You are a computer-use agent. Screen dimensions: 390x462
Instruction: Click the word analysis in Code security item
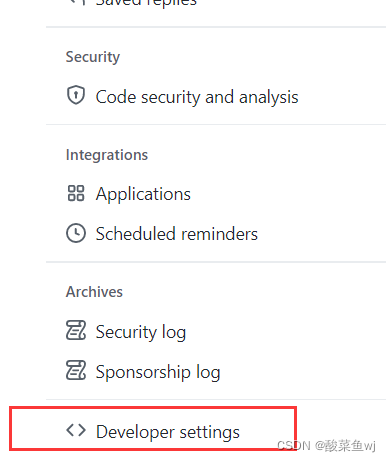point(268,98)
